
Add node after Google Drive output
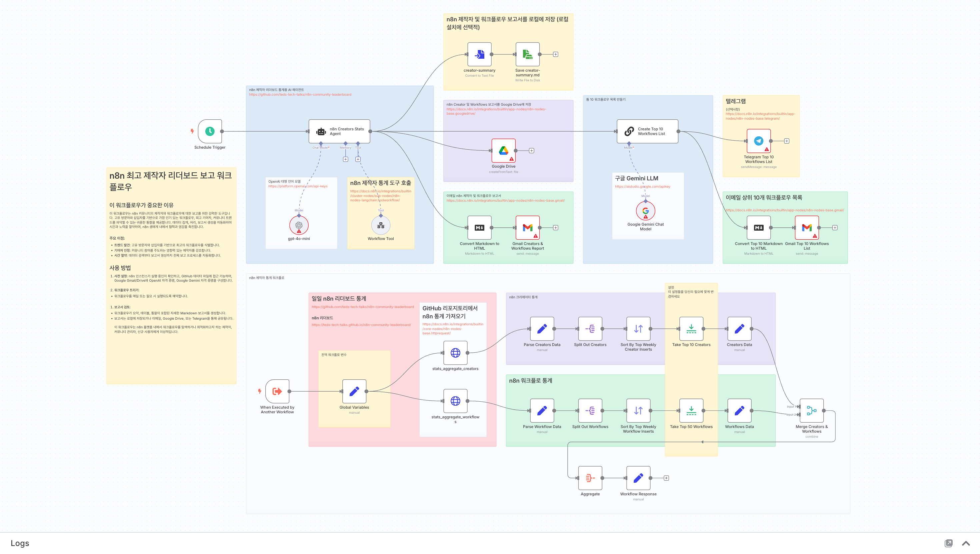pos(531,151)
